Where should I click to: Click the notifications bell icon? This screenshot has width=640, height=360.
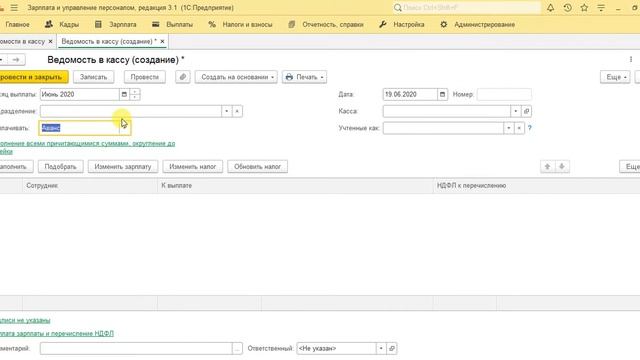click(551, 8)
